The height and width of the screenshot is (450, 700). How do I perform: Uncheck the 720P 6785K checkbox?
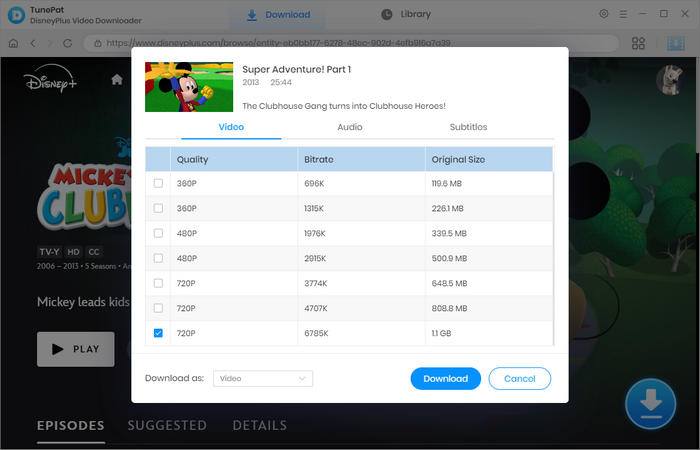point(158,333)
